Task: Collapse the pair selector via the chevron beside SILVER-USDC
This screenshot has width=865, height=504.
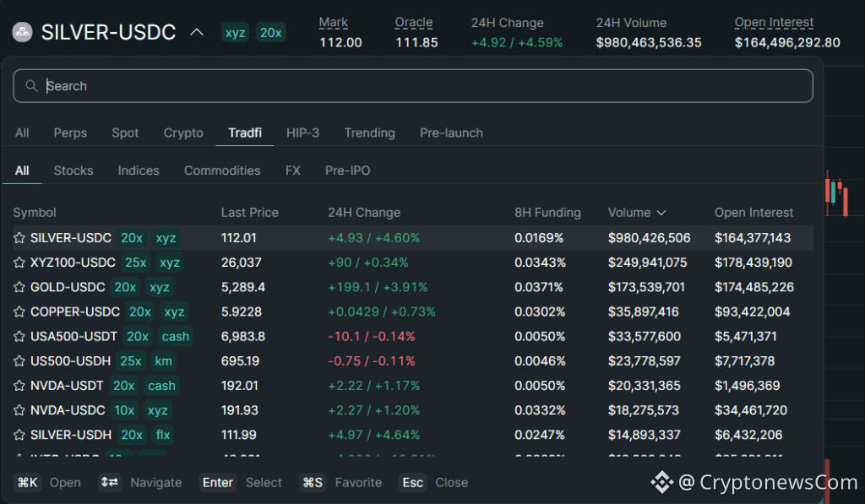Action: coord(196,32)
